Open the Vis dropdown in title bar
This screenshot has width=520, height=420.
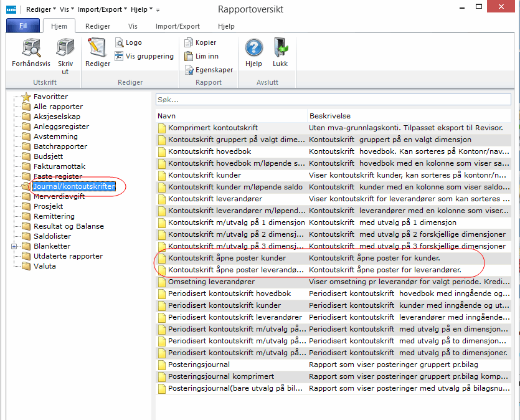click(x=68, y=9)
